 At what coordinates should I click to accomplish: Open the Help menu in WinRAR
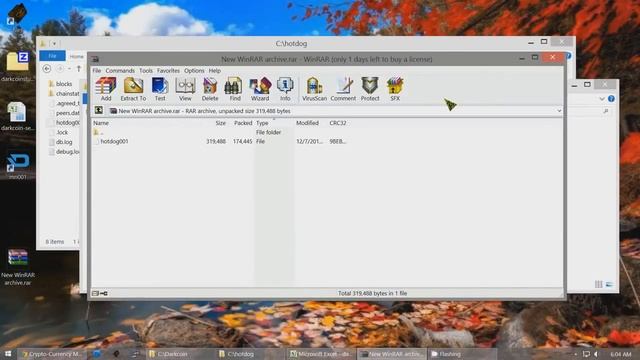(215, 71)
